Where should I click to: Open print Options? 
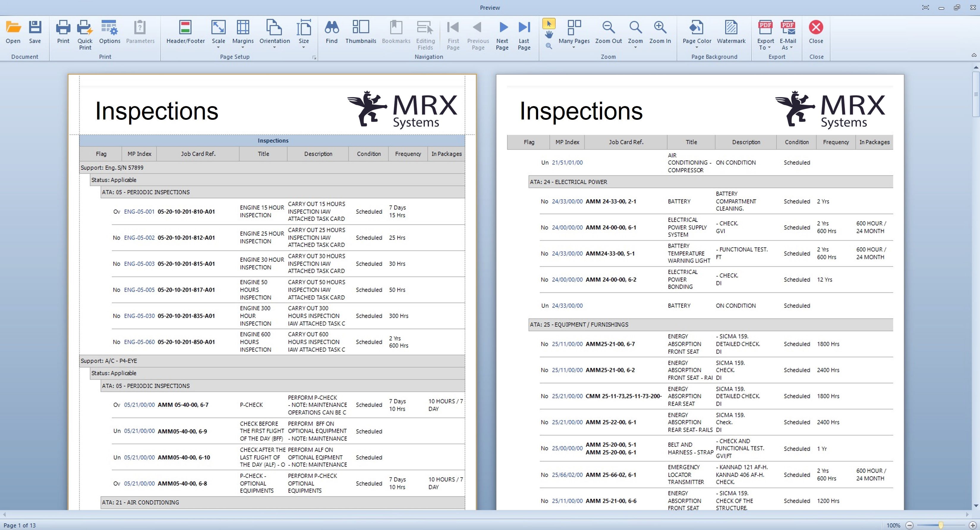[x=110, y=32]
